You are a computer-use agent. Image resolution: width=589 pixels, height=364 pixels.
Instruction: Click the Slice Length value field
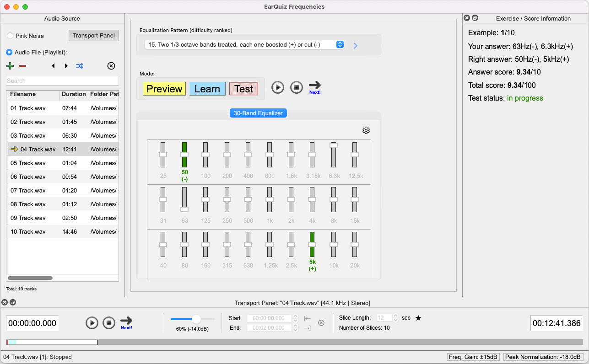coord(384,318)
